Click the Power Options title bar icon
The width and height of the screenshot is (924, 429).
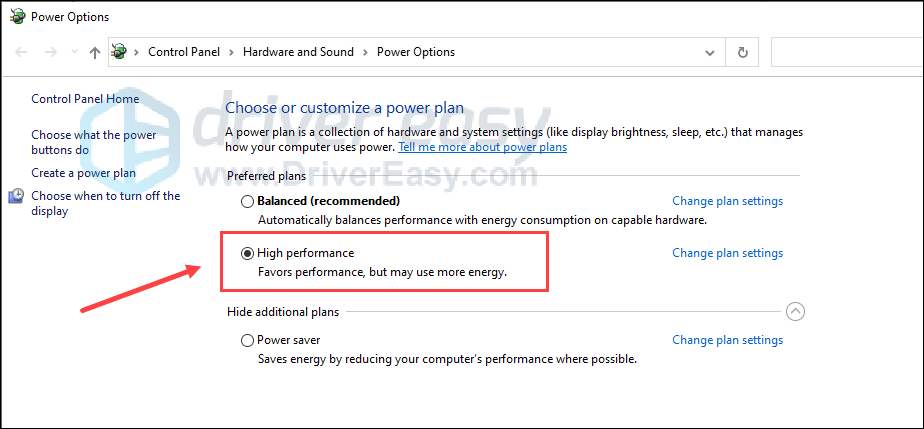click(19, 17)
